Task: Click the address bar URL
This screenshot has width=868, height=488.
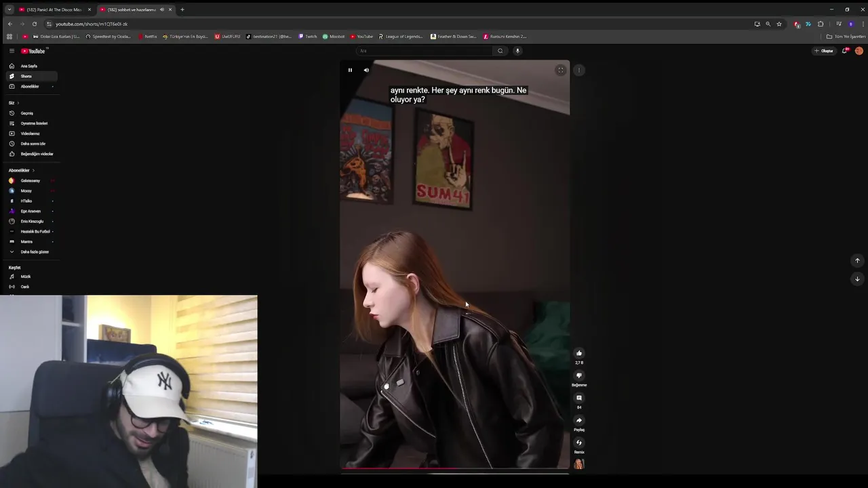Action: pos(92,24)
